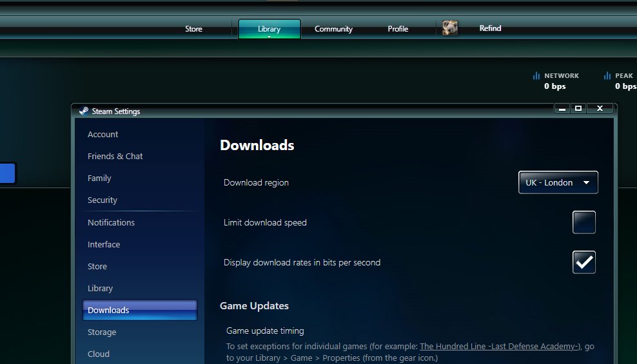Viewport: 637px width, 364px height.
Task: Click the Game Updates section heading
Action: click(x=254, y=305)
